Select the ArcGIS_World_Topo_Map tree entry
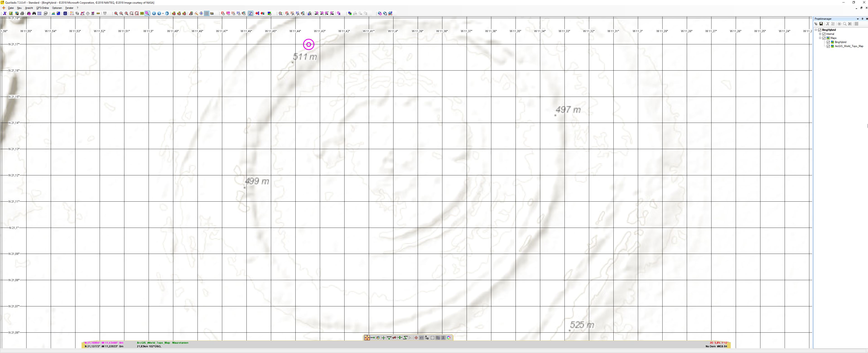 [x=849, y=46]
